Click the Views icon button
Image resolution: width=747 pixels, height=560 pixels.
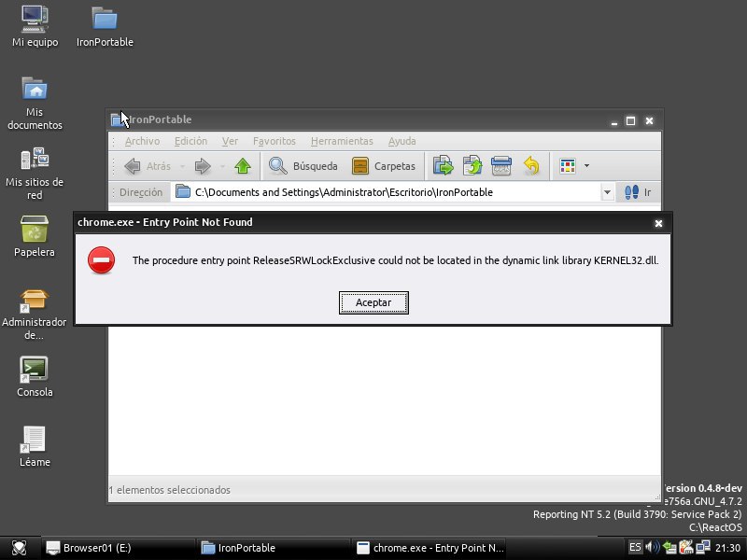click(568, 166)
